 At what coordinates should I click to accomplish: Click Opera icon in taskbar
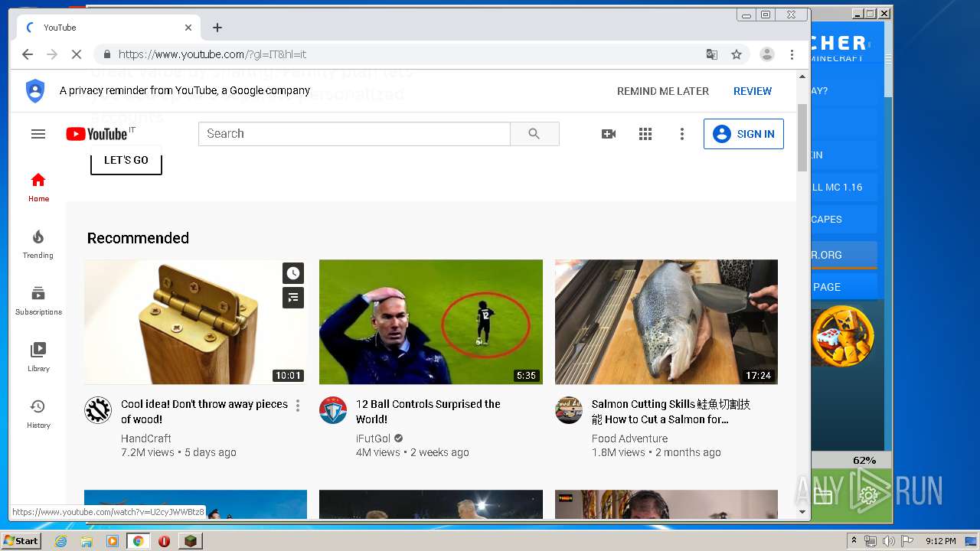(x=164, y=541)
